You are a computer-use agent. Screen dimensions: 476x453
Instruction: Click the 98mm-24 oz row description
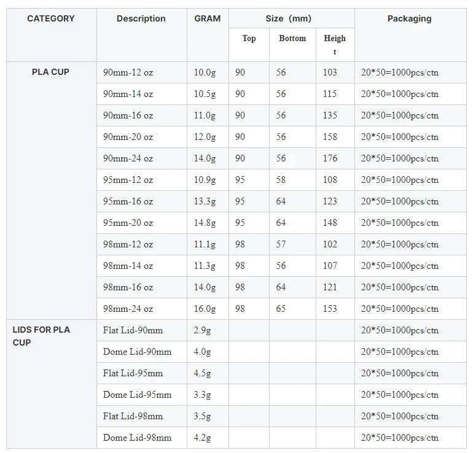click(128, 309)
